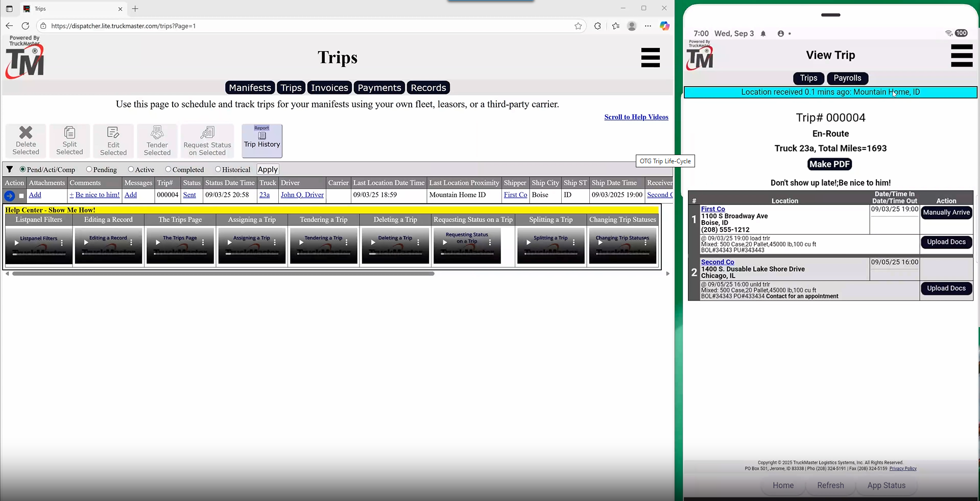Screen dimensions: 980x501
Task: Click the TruckMaster logo on the Trips page
Action: click(x=25, y=57)
